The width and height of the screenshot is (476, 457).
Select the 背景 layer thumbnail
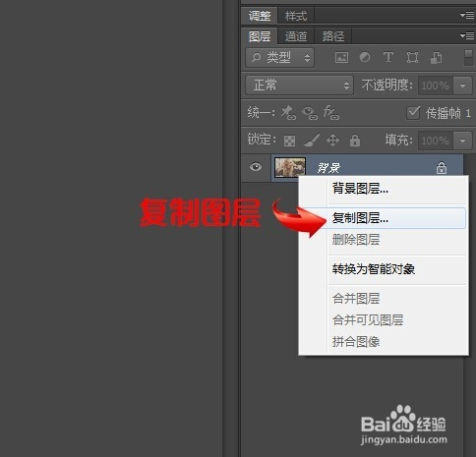click(x=290, y=167)
